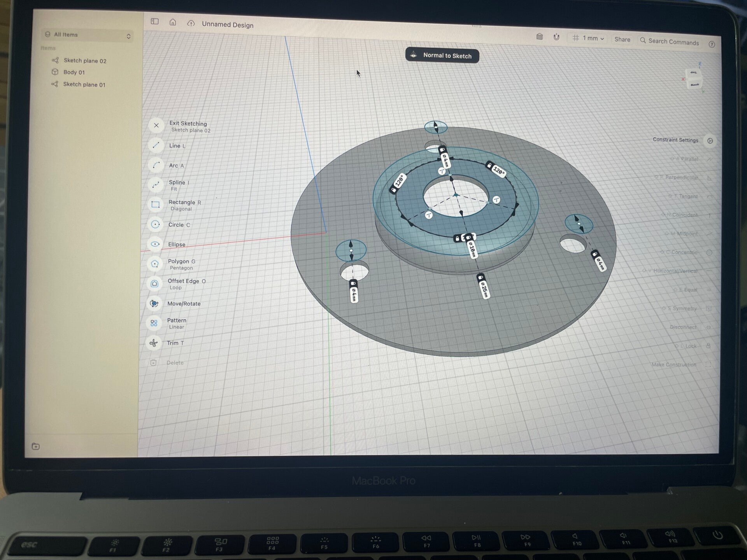
Task: Pick the Rectangle tool
Action: click(x=156, y=205)
